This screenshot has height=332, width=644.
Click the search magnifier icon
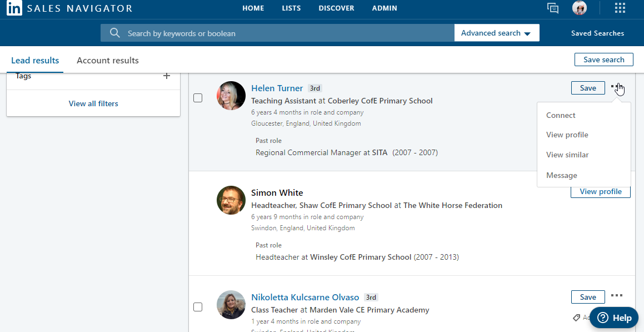115,33
